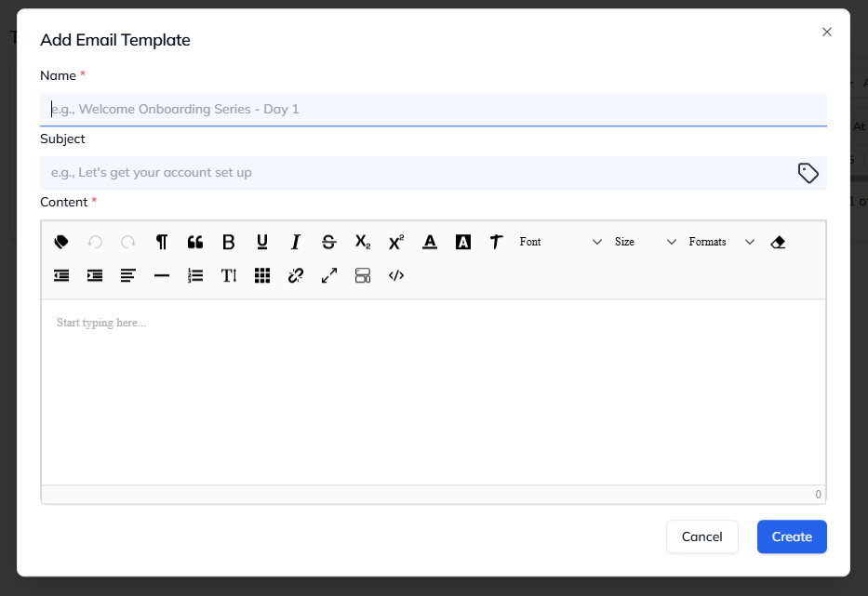Screen dimensions: 868x596
Task: Expand the Formats dropdown
Action: pyautogui.click(x=721, y=242)
